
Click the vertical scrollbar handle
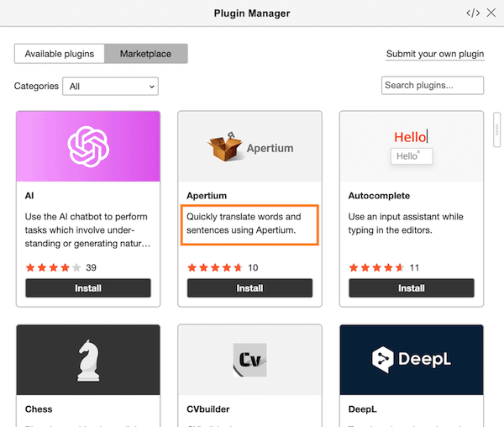coord(497,129)
